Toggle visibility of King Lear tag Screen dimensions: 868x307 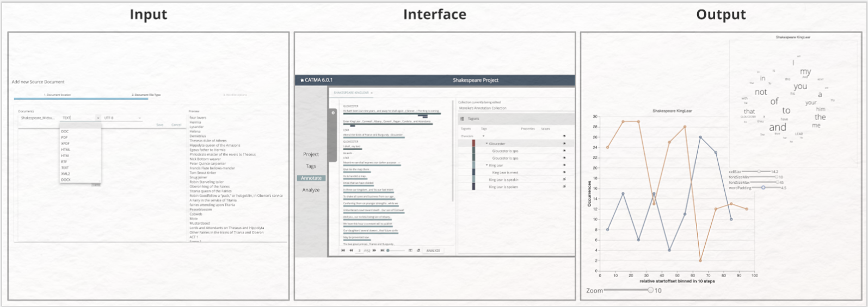pos(564,165)
